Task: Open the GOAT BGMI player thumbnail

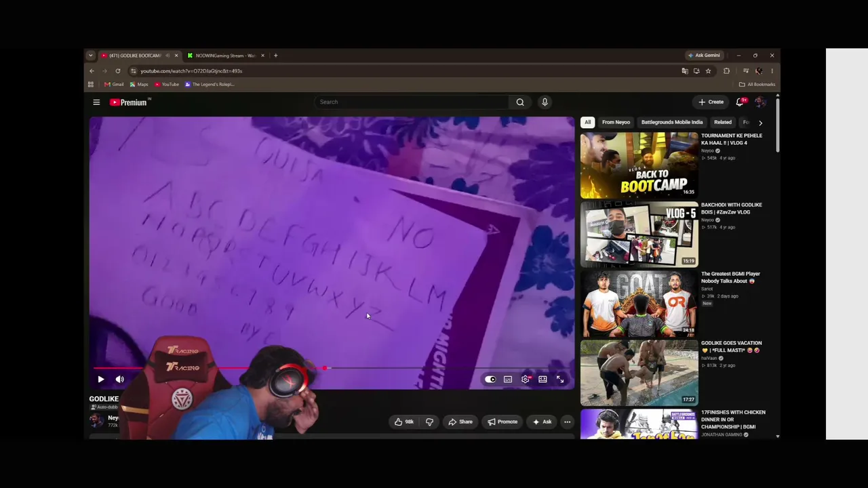Action: pyautogui.click(x=639, y=303)
